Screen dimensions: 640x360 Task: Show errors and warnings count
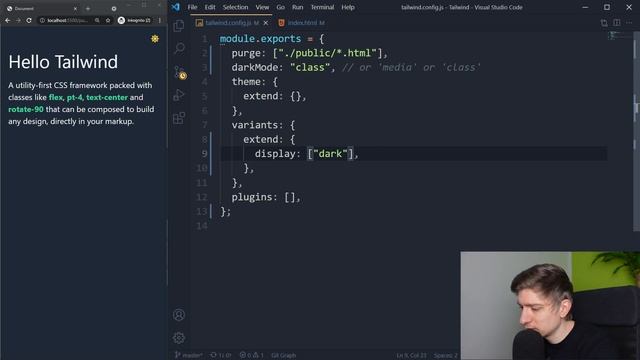point(251,355)
